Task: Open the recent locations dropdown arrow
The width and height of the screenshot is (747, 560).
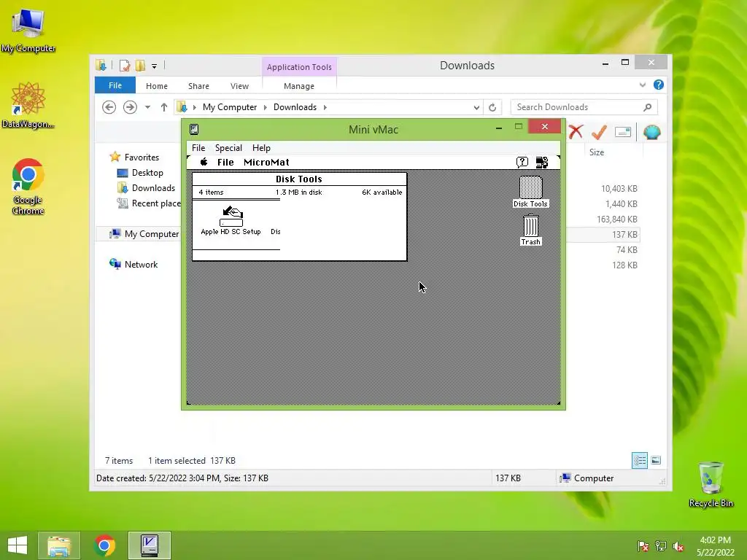Action: (147, 107)
